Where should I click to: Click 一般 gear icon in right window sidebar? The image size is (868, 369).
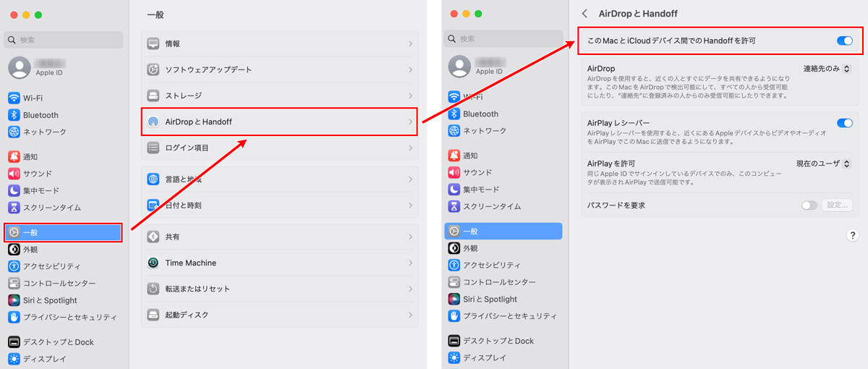click(x=454, y=232)
